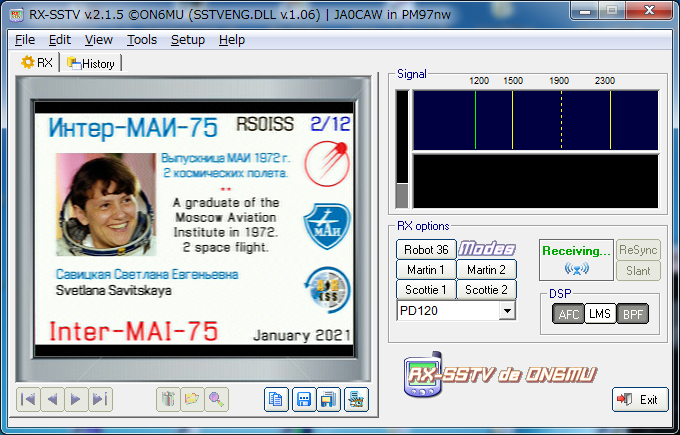Click the magnifying glass zoom icon
This screenshot has width=680, height=435.
pos(216,399)
